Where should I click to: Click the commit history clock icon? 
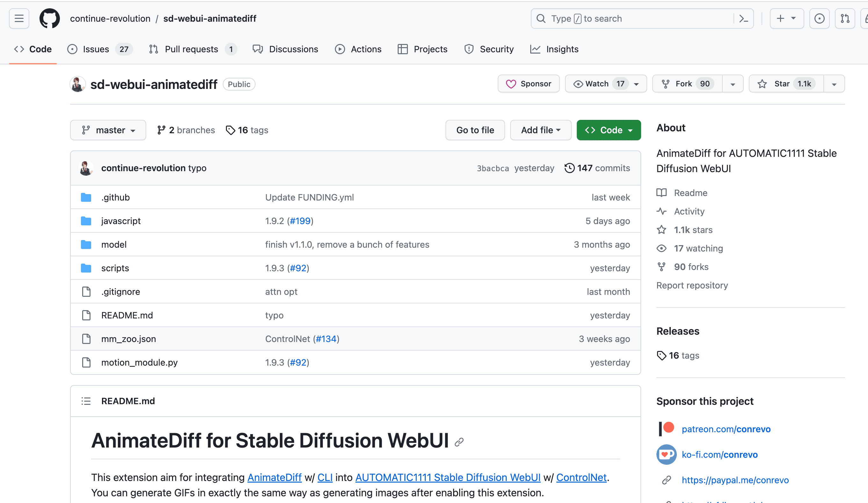click(569, 168)
